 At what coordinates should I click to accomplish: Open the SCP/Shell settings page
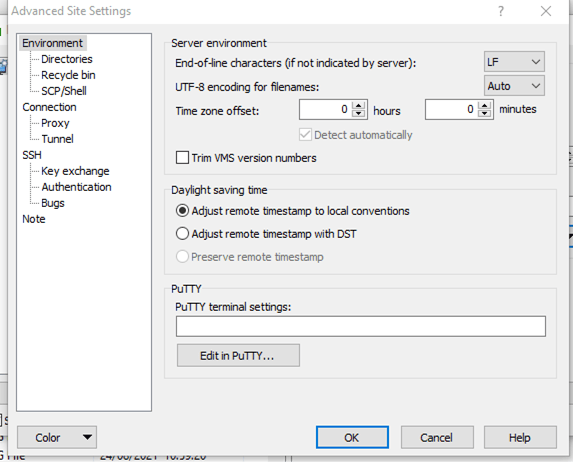pos(64,91)
